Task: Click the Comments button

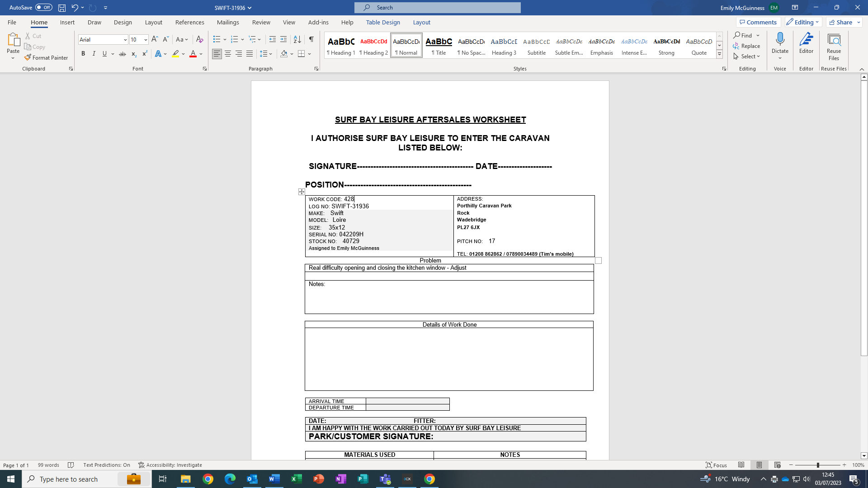Action: pyautogui.click(x=758, y=22)
